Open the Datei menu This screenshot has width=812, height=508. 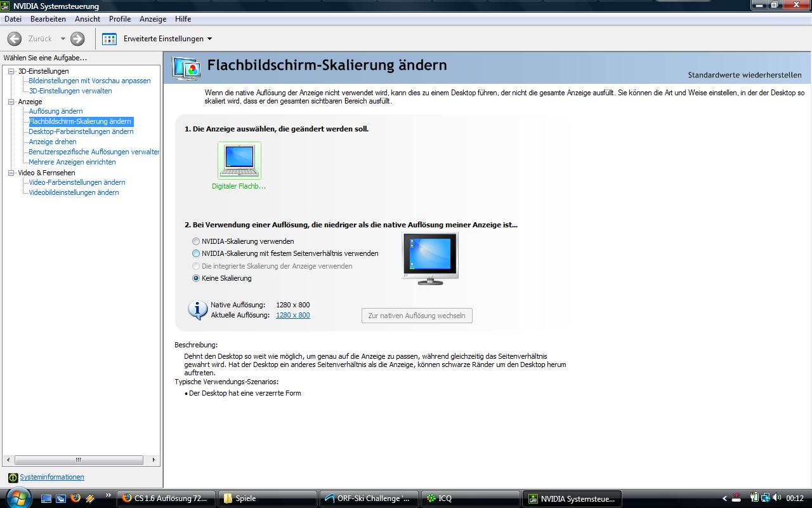[x=13, y=19]
